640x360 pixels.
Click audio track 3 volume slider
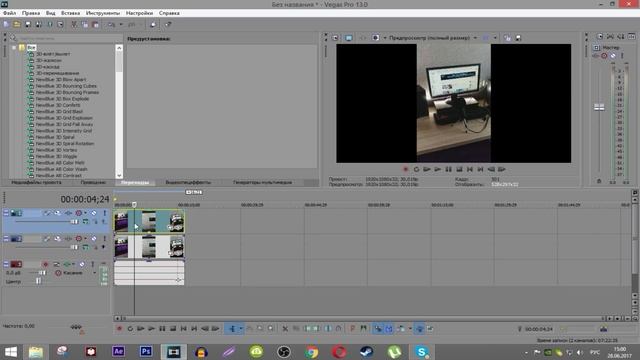pos(42,273)
